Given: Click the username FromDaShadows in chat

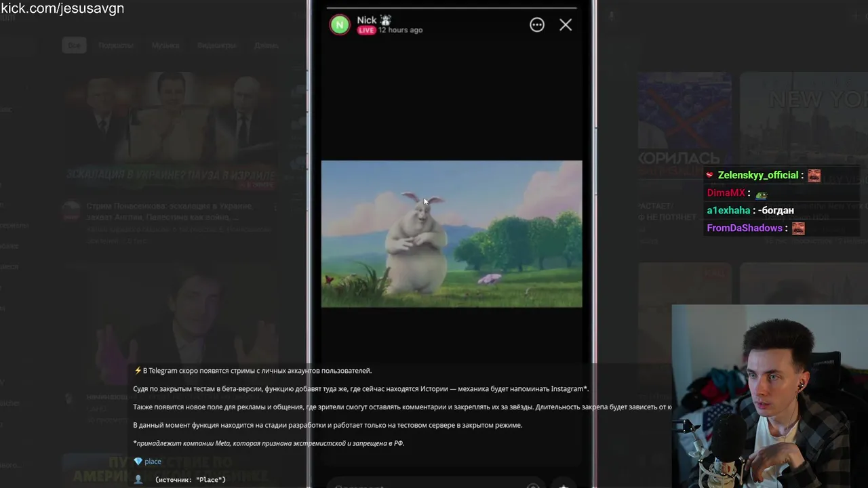Looking at the screenshot, I should pos(745,228).
